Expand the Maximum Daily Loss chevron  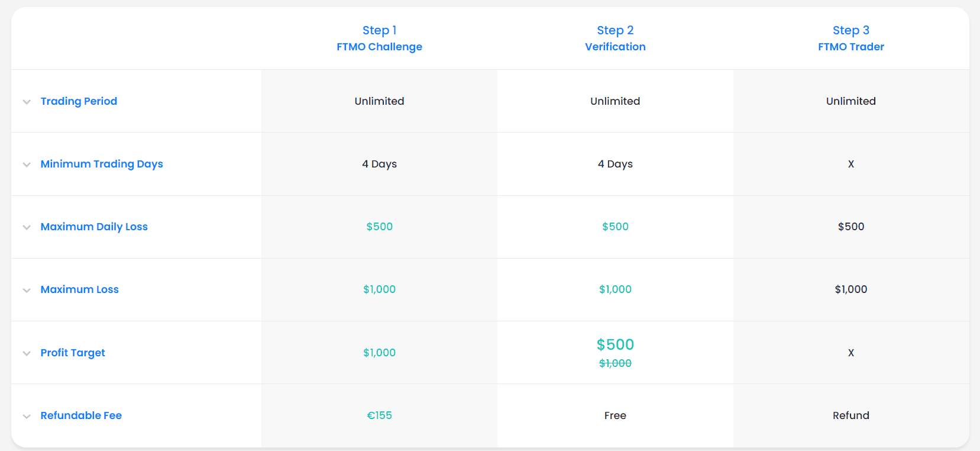27,227
